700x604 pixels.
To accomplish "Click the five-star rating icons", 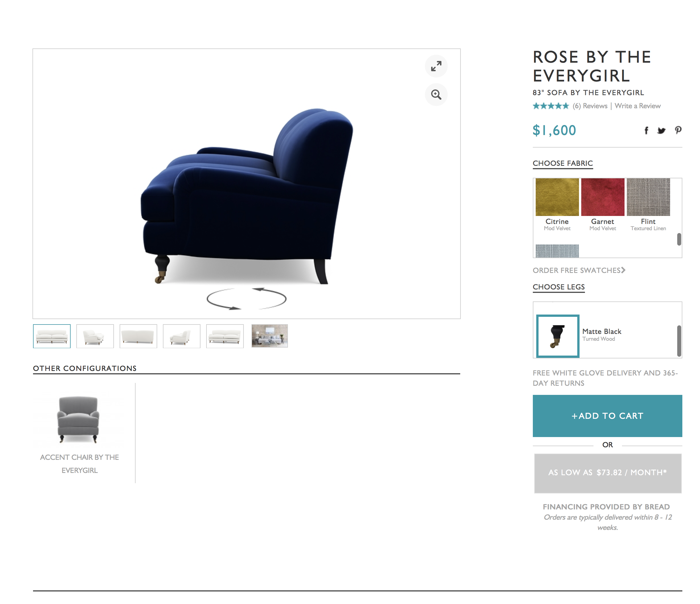I will [x=551, y=106].
